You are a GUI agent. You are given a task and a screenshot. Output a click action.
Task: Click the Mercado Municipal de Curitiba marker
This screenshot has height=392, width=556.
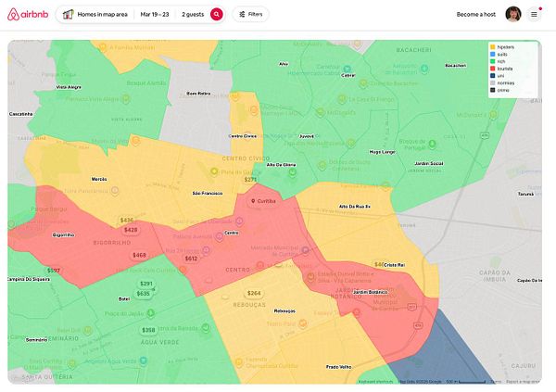(305, 250)
